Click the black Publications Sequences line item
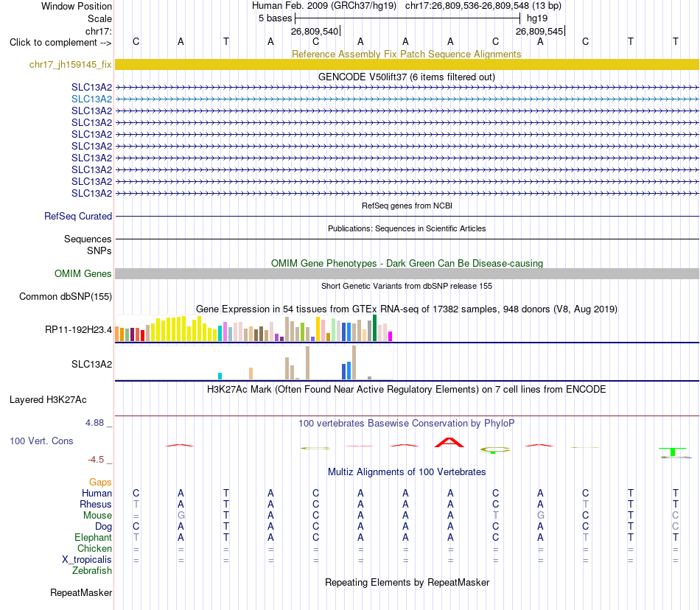Screen dimensions: 700x610 pyautogui.click(x=407, y=239)
